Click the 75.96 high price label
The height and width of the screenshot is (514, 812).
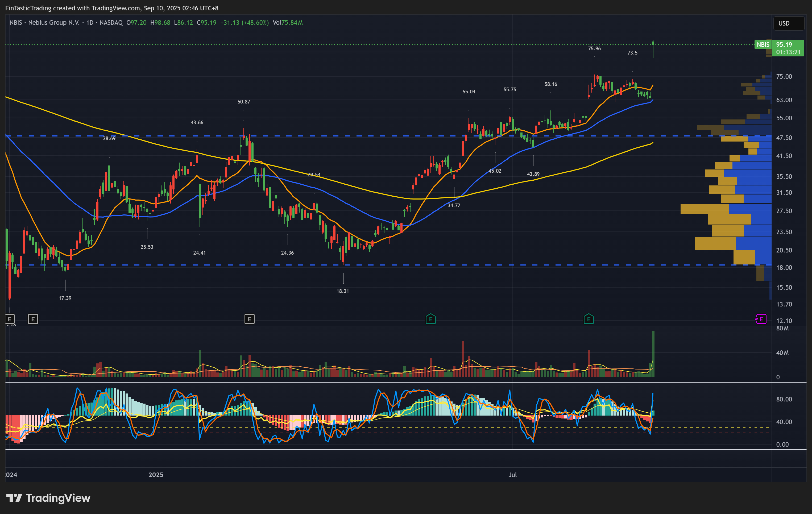594,49
